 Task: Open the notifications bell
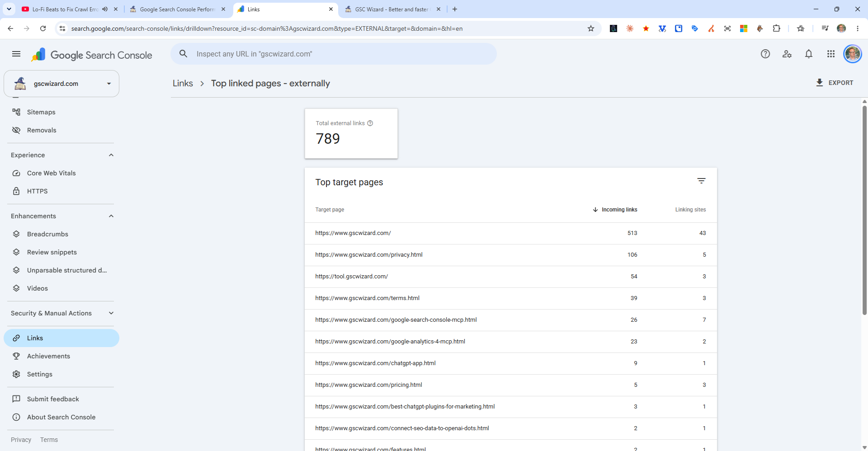809,54
